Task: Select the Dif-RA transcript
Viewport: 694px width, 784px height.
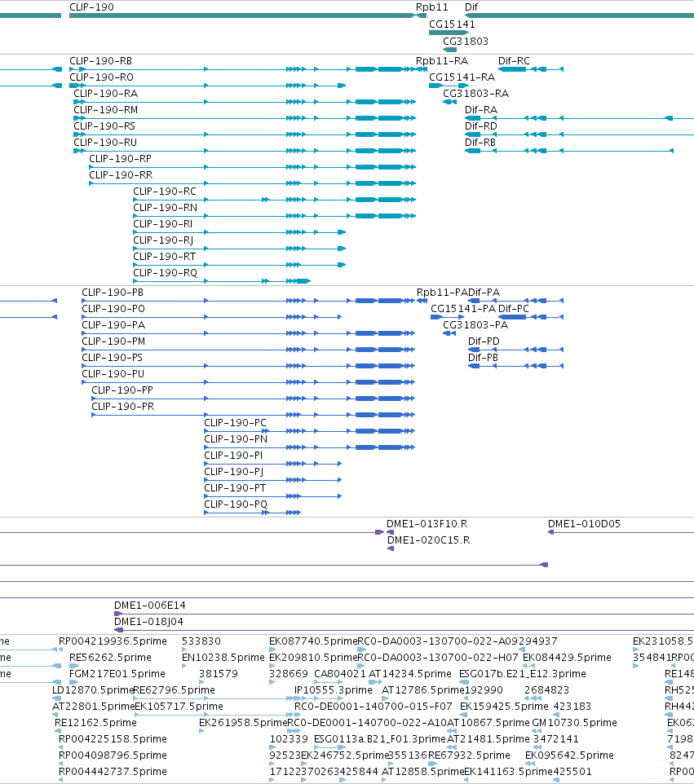Action: click(579, 118)
